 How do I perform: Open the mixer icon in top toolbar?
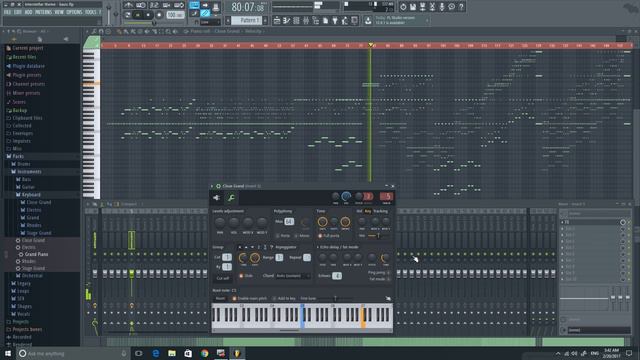pyautogui.click(x=306, y=20)
